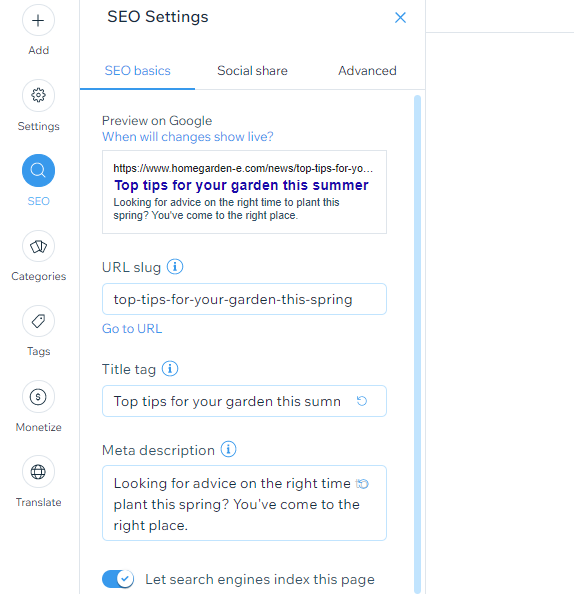The height and width of the screenshot is (594, 574).
Task: Select the SEO basics tab
Action: (x=138, y=71)
